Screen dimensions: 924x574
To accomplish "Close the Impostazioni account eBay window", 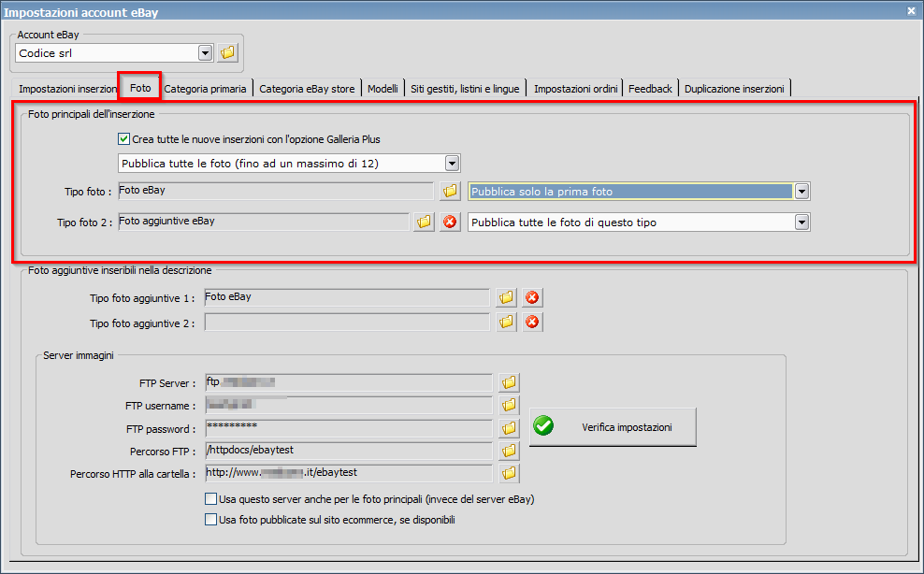I will (x=911, y=10).
